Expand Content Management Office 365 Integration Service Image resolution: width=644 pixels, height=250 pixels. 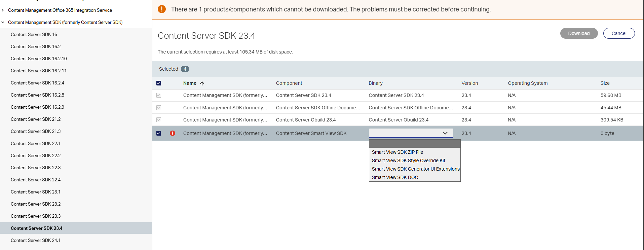point(3,10)
